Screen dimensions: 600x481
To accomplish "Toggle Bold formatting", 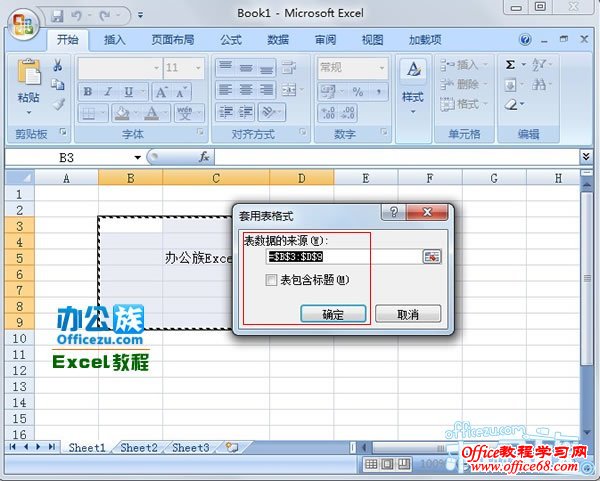I will (x=88, y=92).
